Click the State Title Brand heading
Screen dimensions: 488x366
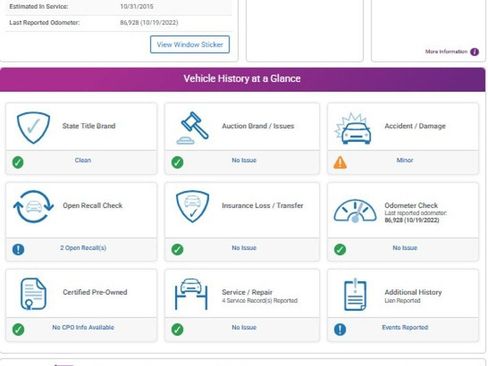89,126
